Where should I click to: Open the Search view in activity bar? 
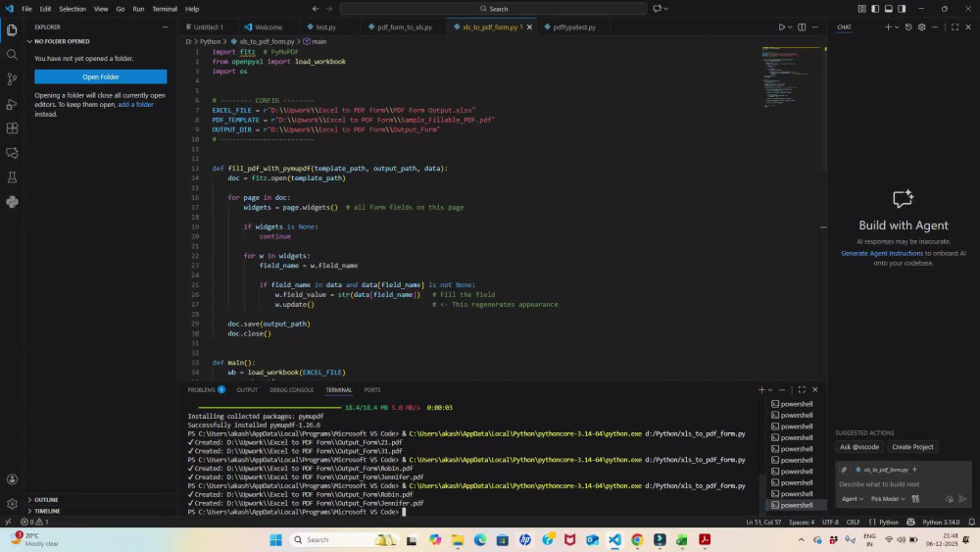point(12,55)
